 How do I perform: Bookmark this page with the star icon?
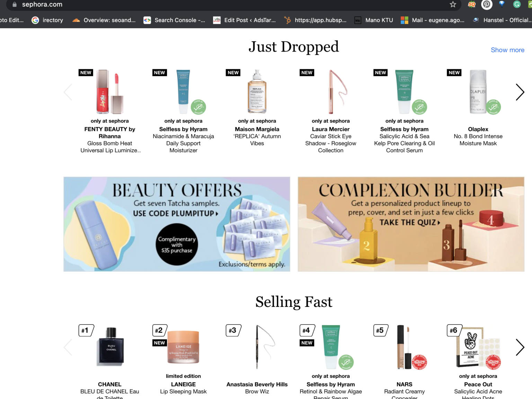[453, 5]
